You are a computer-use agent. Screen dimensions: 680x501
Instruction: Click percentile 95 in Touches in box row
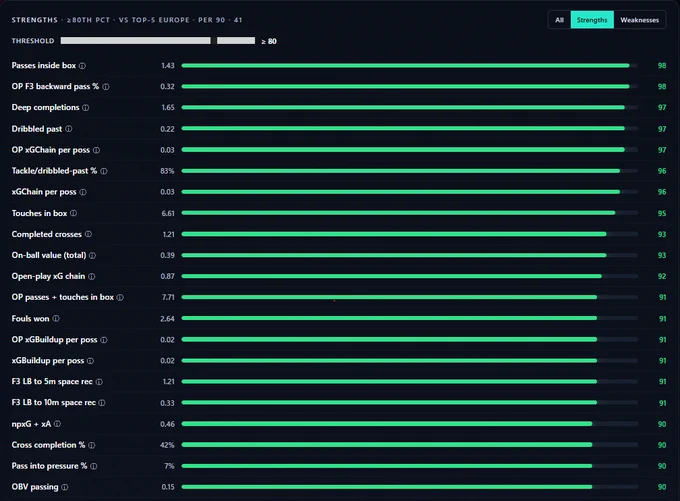(x=662, y=213)
